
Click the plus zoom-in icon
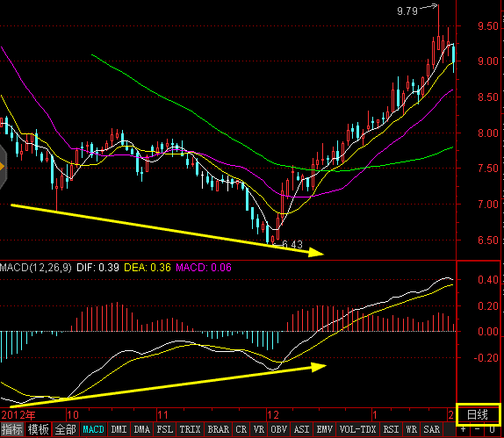point(464,429)
